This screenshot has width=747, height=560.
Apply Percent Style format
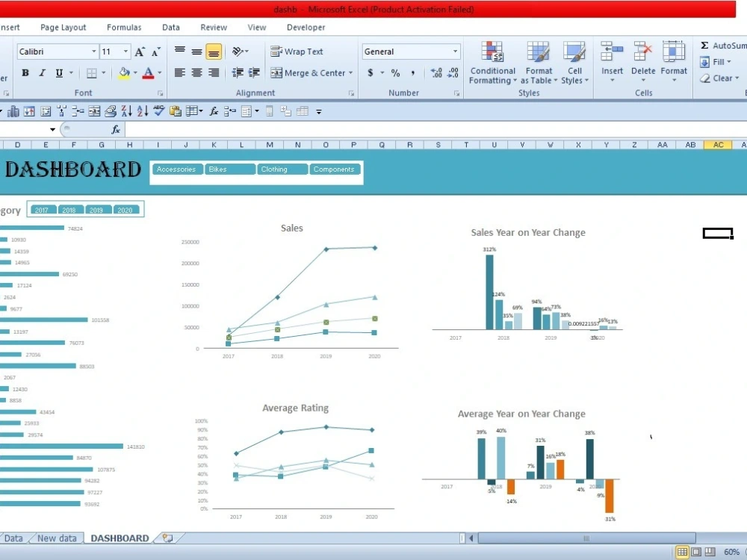(395, 73)
